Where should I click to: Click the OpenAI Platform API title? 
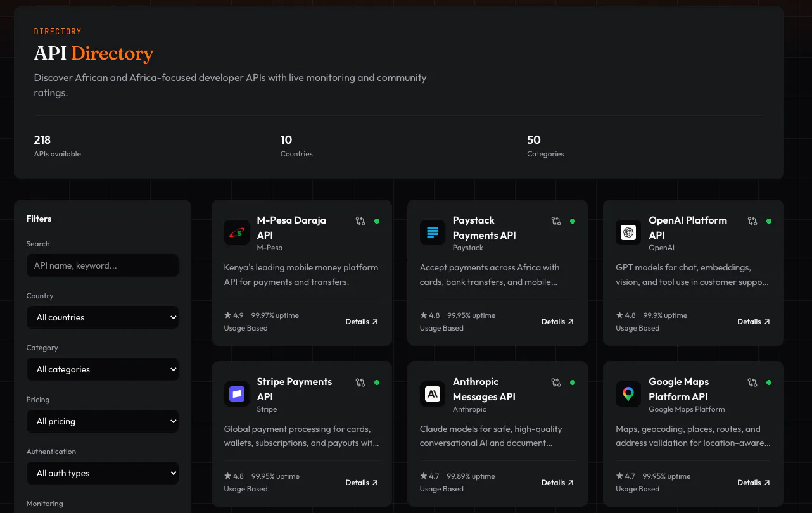[x=688, y=227]
